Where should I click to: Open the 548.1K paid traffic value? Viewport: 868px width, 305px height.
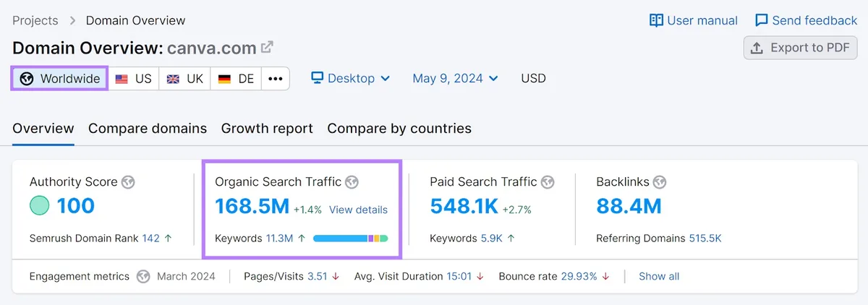coord(464,207)
